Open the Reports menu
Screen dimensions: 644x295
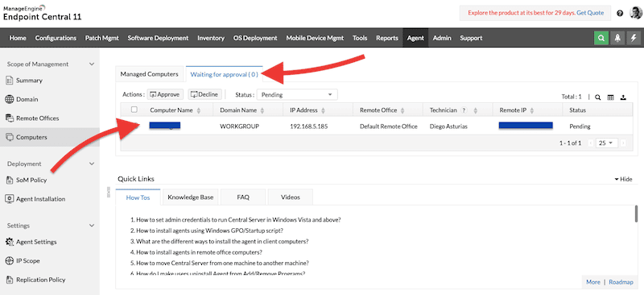point(387,38)
